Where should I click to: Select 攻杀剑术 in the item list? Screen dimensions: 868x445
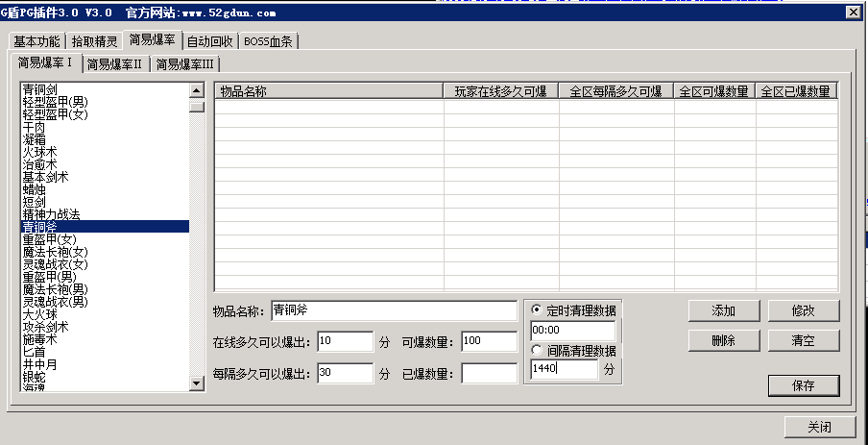[x=105, y=327]
